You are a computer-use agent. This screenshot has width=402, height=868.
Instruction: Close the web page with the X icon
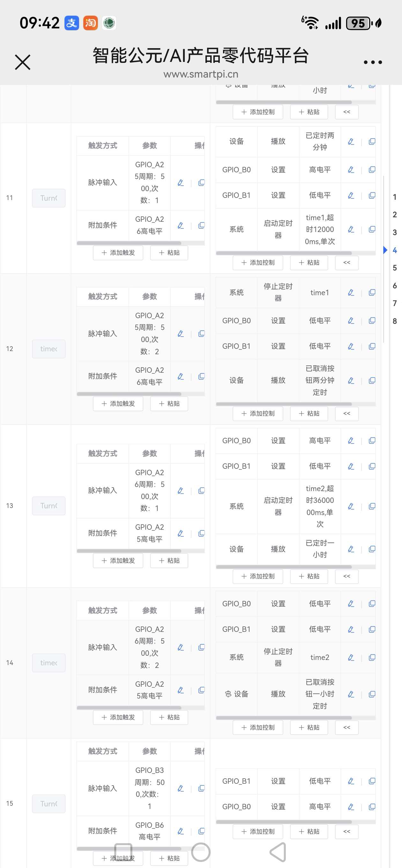(23, 62)
